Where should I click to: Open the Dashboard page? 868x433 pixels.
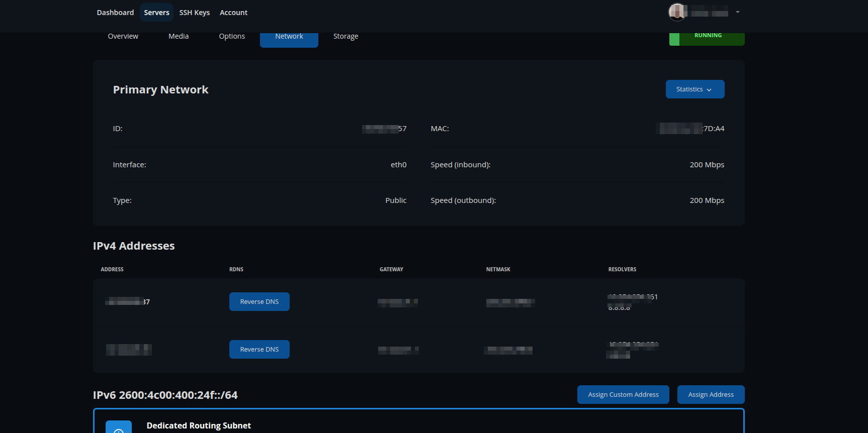[x=115, y=13]
